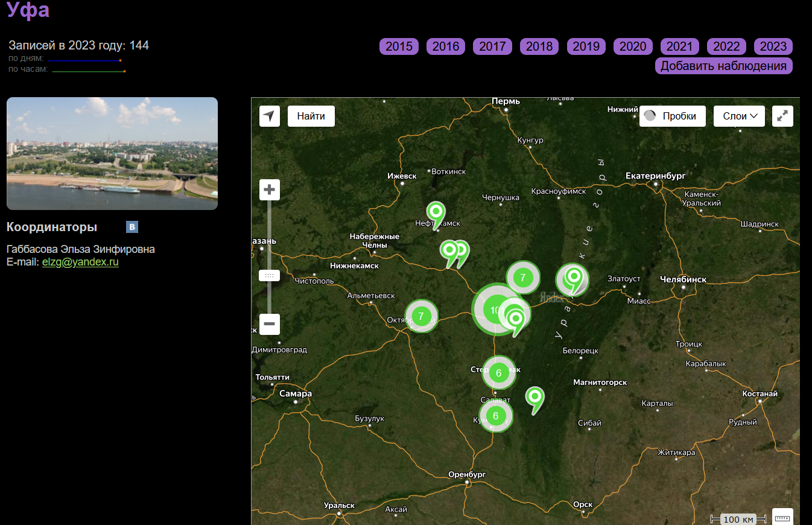Click the Оренбург label on map

tap(467, 474)
